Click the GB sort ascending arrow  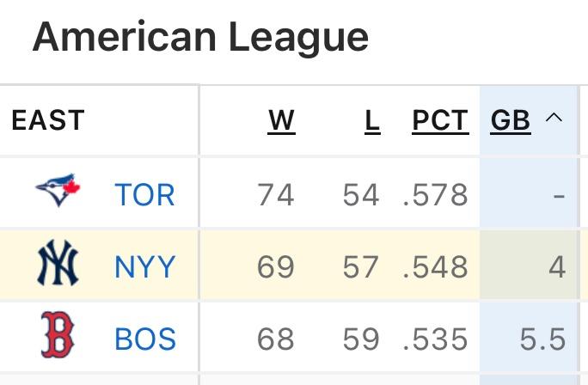click(554, 118)
